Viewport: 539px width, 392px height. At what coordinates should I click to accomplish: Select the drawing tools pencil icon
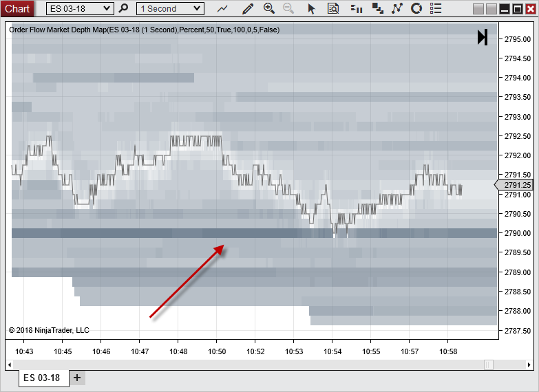248,8
